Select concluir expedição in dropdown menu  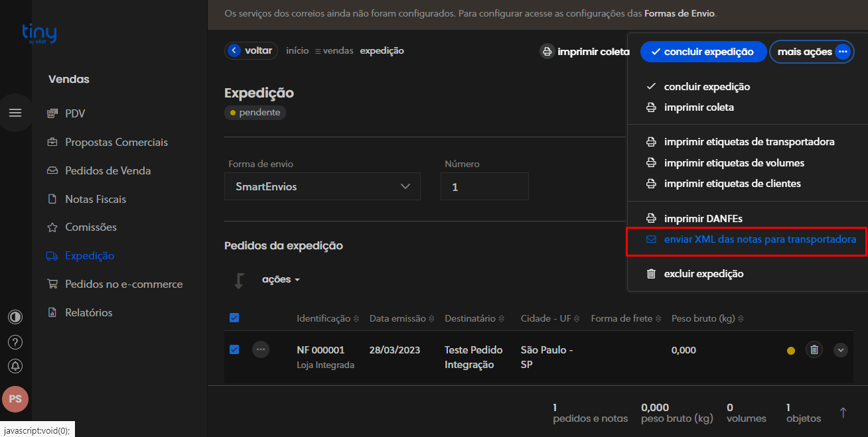(x=698, y=86)
